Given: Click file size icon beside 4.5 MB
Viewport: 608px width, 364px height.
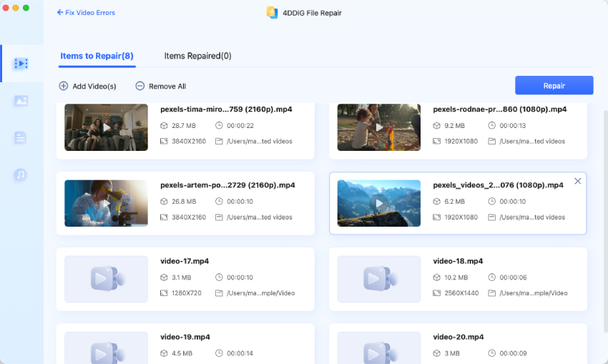Looking at the screenshot, I should pos(164,353).
